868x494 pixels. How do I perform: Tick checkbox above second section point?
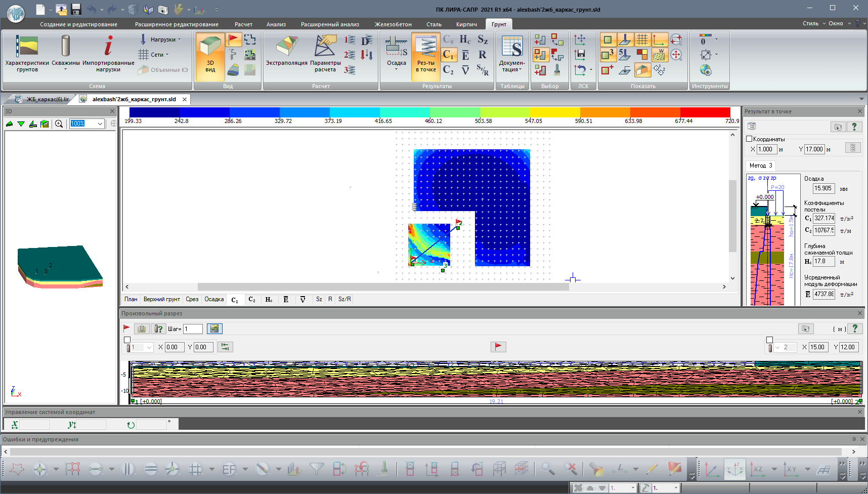click(x=769, y=340)
